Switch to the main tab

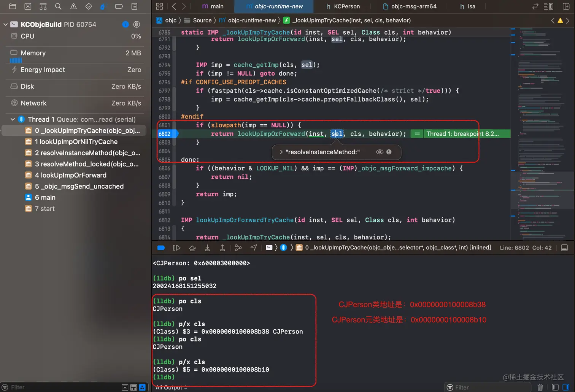pyautogui.click(x=213, y=6)
